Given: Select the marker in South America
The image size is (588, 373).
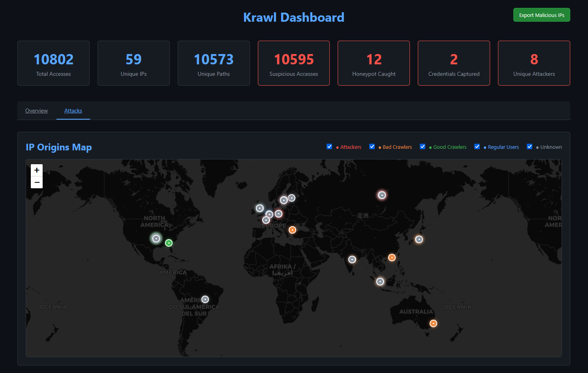Looking at the screenshot, I should [x=205, y=299].
